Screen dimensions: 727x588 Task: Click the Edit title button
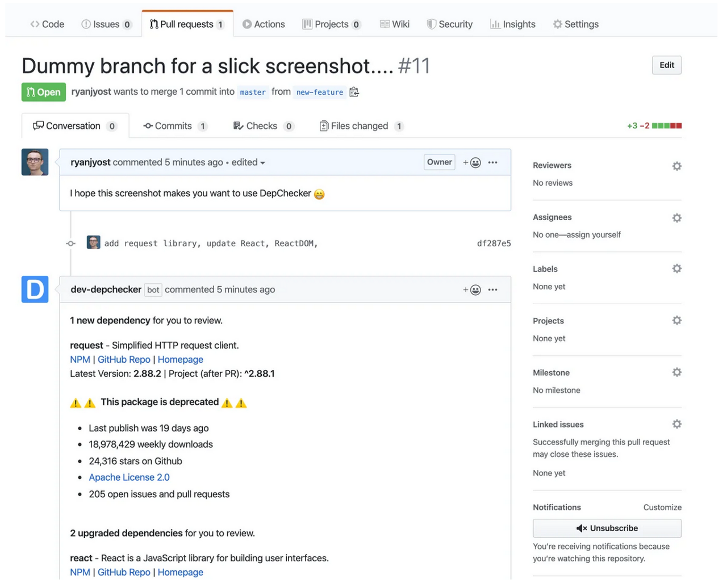pos(666,65)
